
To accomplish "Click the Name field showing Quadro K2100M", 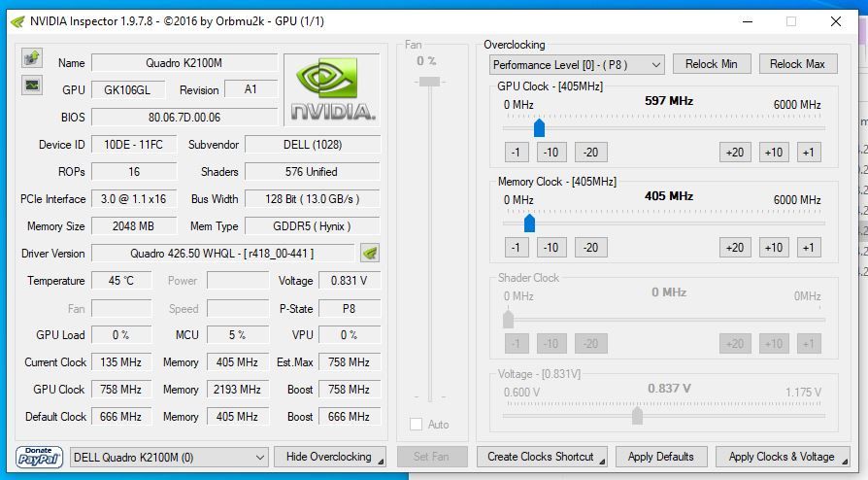I will [x=184, y=62].
